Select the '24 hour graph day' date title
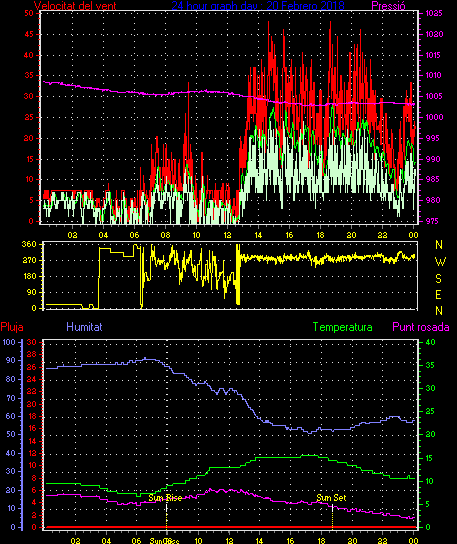Screen dimensions: 457x544 (x=258, y=6)
